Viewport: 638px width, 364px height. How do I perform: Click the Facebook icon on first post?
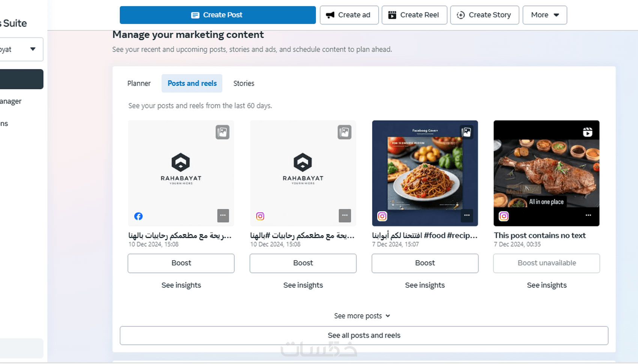(x=138, y=216)
